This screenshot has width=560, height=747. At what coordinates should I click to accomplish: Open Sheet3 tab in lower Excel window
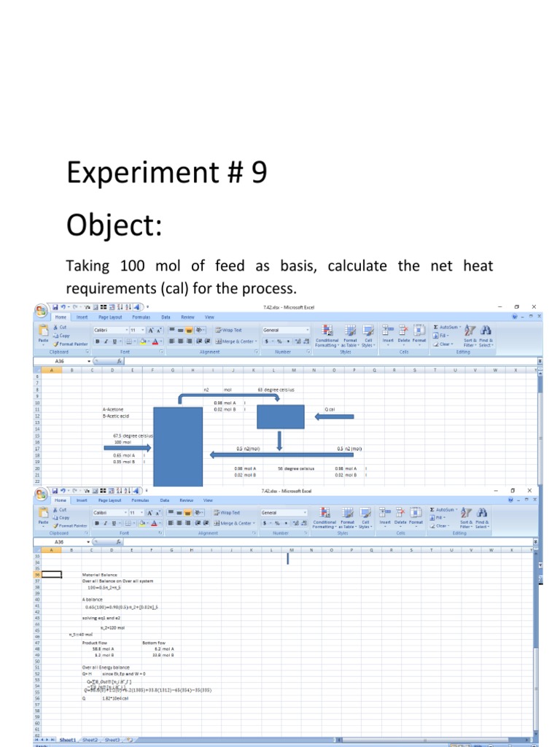[112, 740]
